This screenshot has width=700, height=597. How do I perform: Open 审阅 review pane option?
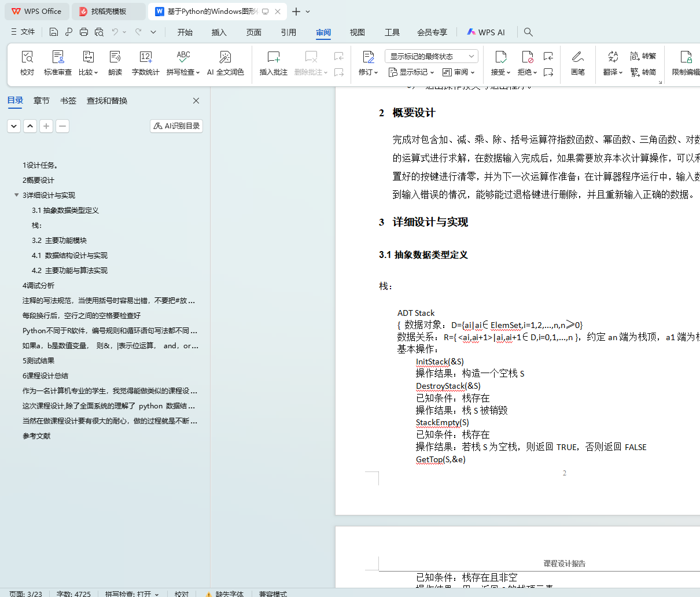[458, 72]
